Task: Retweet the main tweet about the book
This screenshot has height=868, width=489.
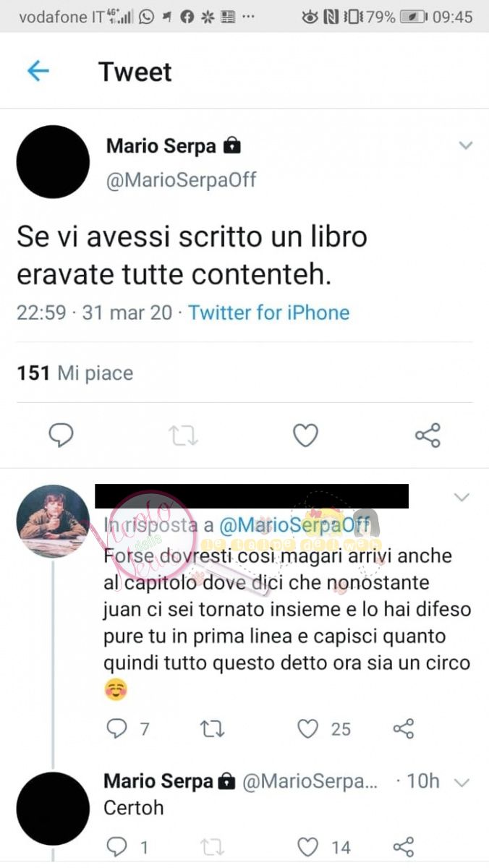Action: click(x=184, y=435)
